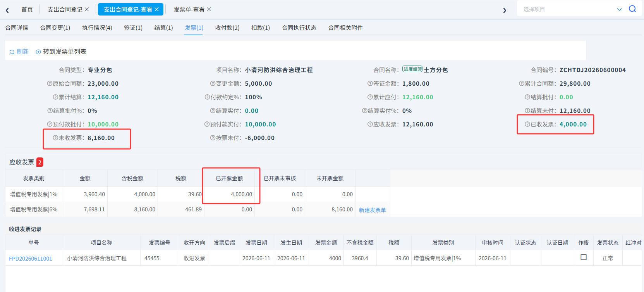Close the 支出合同登记 tab
The image size is (644, 292).
87,9
